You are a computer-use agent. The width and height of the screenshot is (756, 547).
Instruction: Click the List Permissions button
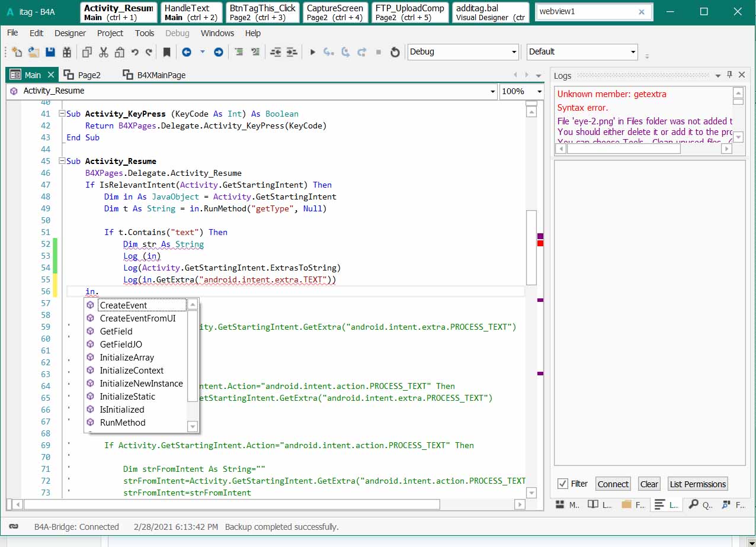(697, 484)
